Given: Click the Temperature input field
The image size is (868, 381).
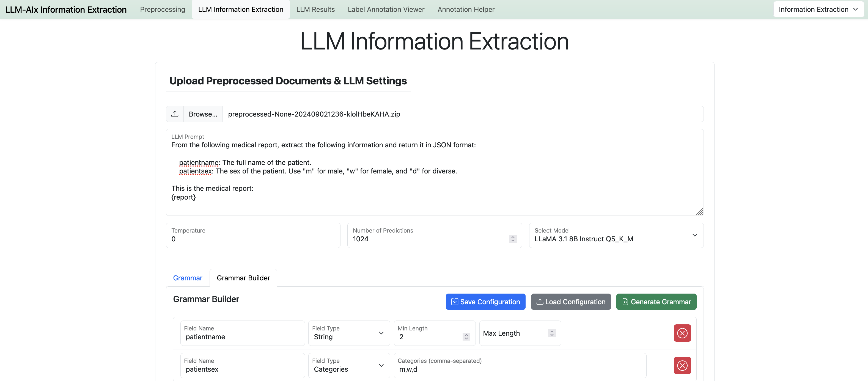Looking at the screenshot, I should click(x=255, y=239).
